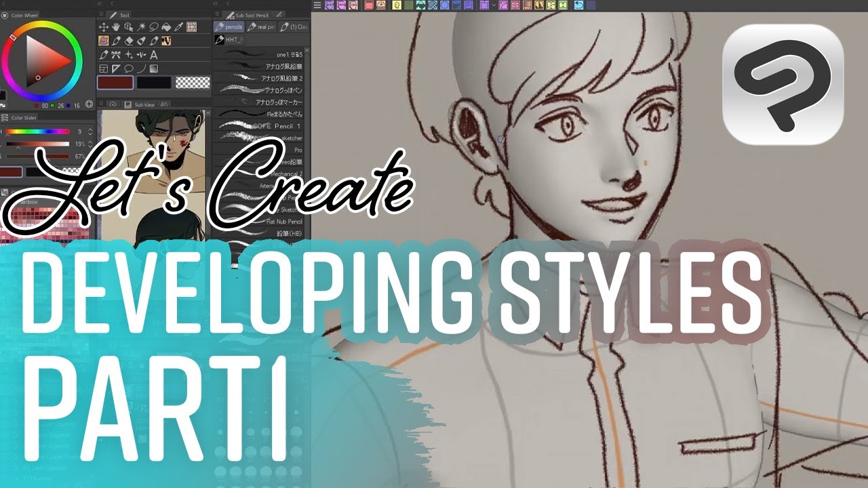868x488 pixels.
Task: Select the butterfly Decoration tool
Action: coord(116,55)
